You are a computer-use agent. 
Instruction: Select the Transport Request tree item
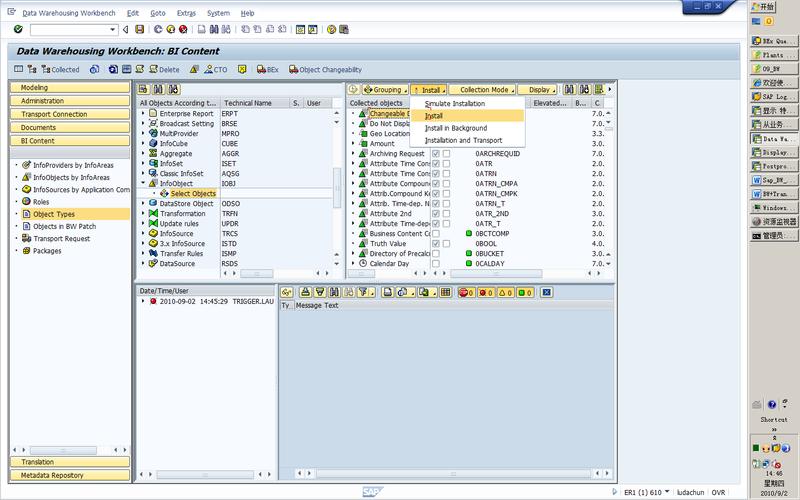click(61, 239)
